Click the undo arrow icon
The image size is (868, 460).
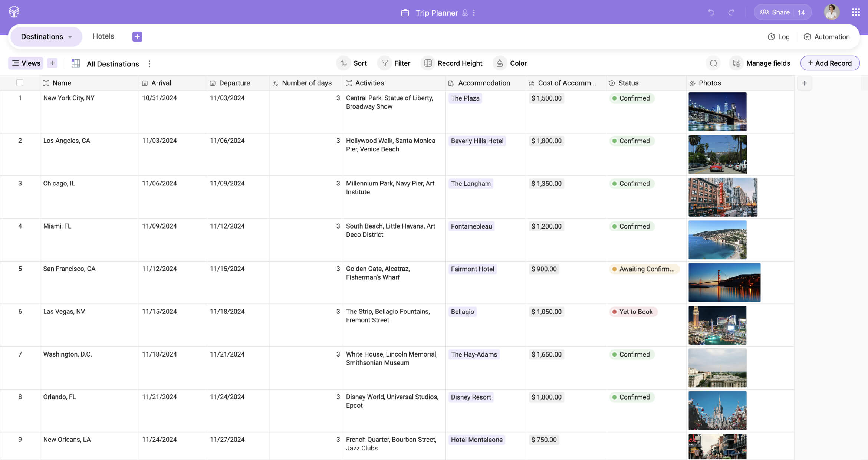(711, 12)
